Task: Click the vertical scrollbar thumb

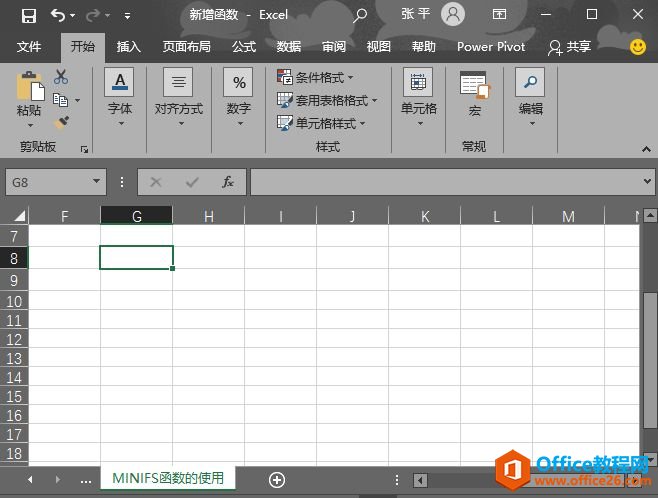Action: (x=650, y=361)
